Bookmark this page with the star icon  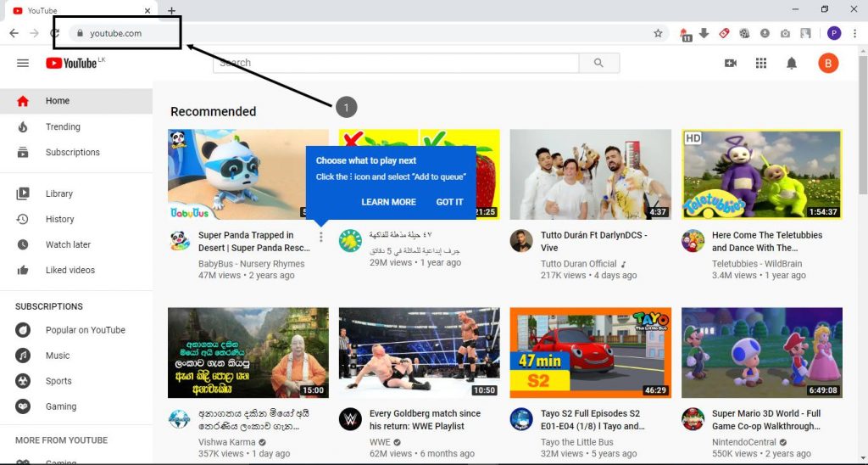pyautogui.click(x=658, y=33)
